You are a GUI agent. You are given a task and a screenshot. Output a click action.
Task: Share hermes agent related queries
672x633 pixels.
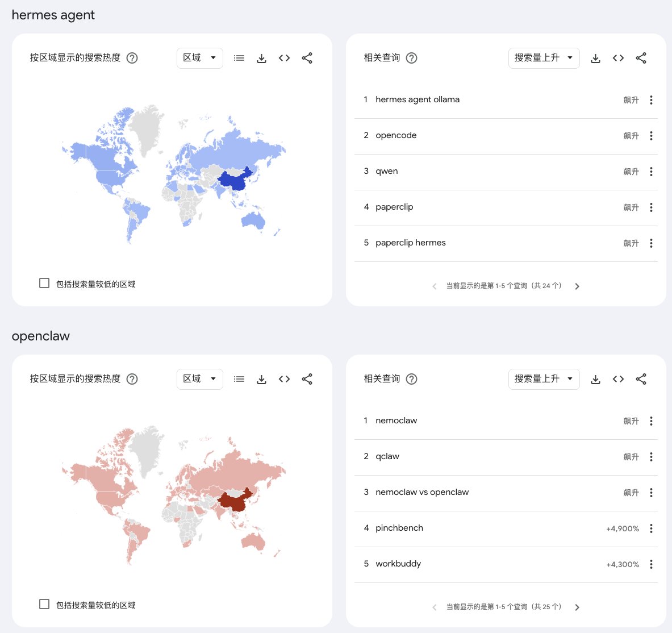point(641,59)
